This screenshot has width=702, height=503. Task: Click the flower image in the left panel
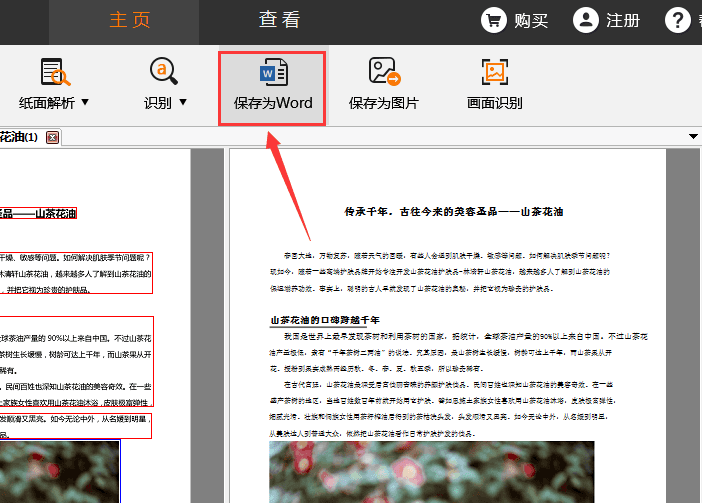(58, 471)
